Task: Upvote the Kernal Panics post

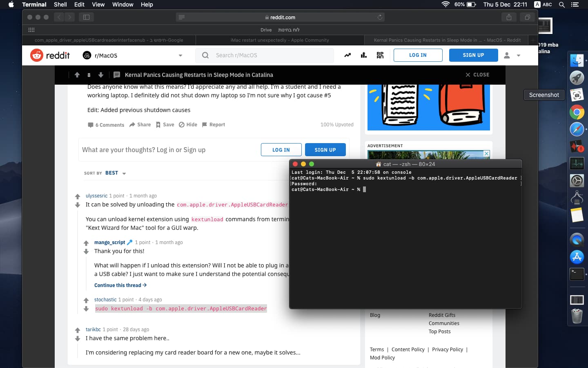Action: tap(77, 75)
